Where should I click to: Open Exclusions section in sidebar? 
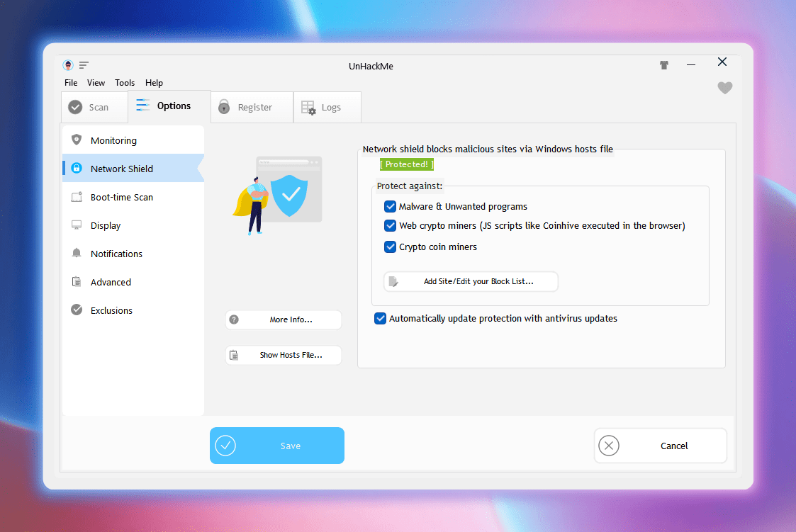111,310
